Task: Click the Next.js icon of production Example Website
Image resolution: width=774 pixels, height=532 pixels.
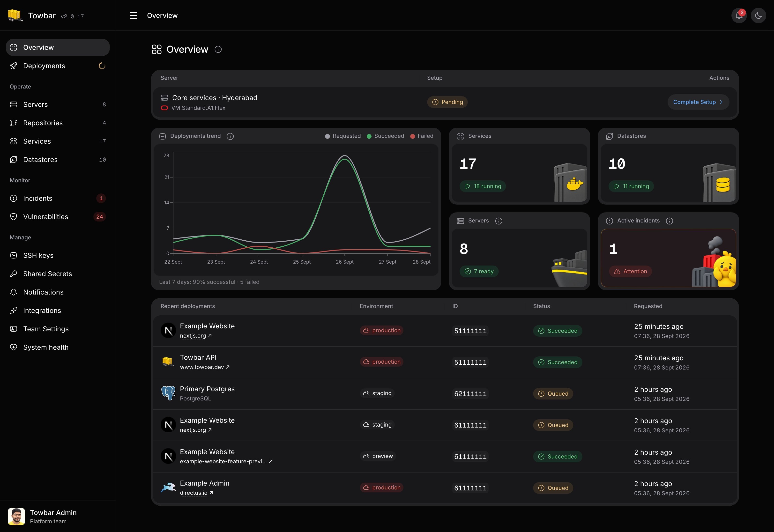Action: coord(168,330)
